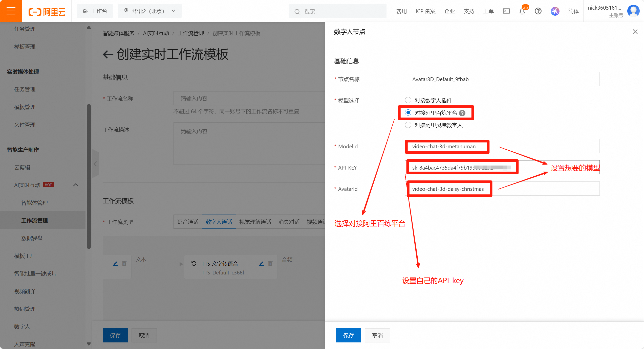This screenshot has width=644, height=349.
Task: Collapse the AI实时互动 sidebar section
Action: coord(75,185)
